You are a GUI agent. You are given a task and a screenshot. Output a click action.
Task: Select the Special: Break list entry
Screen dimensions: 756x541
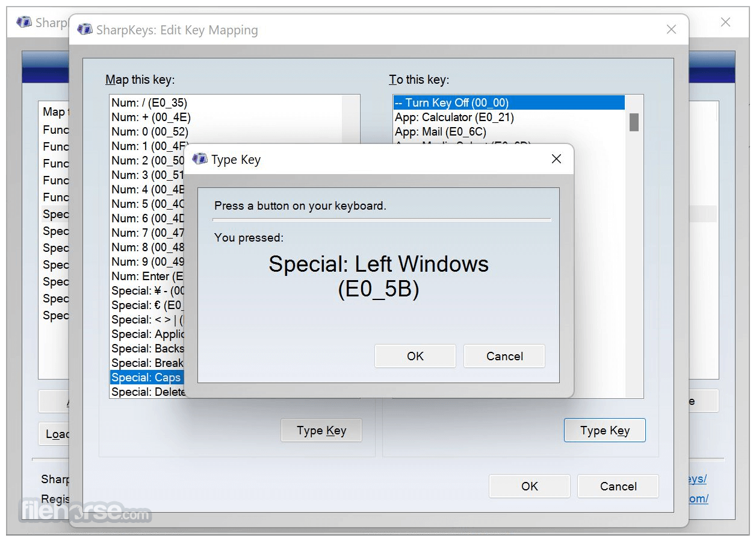pyautogui.click(x=147, y=363)
